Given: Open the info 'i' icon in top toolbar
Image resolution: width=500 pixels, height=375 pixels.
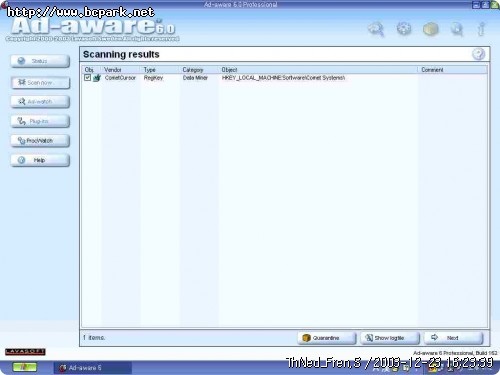Looking at the screenshot, I should click(x=481, y=29).
